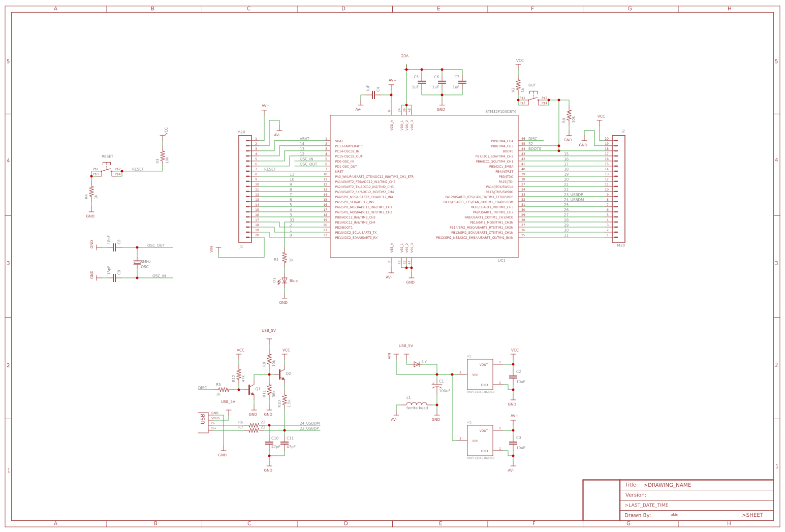This screenshot has height=532, width=785.
Task: Select transistor Q2 symbol
Action: (282, 374)
